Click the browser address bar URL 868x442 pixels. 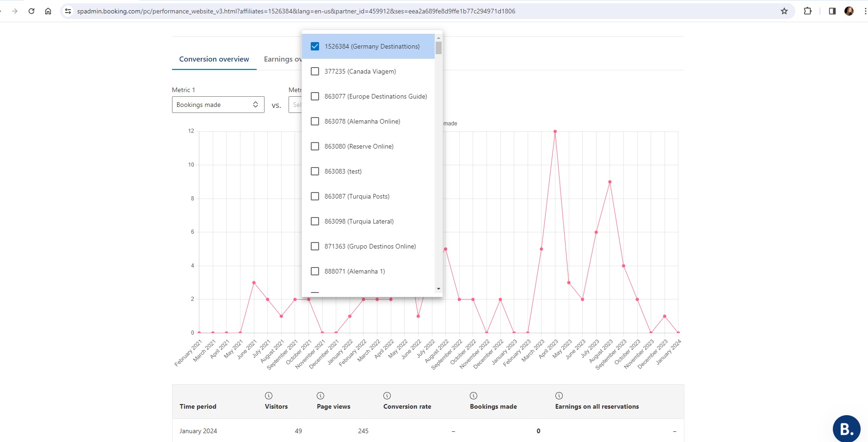pyautogui.click(x=296, y=11)
